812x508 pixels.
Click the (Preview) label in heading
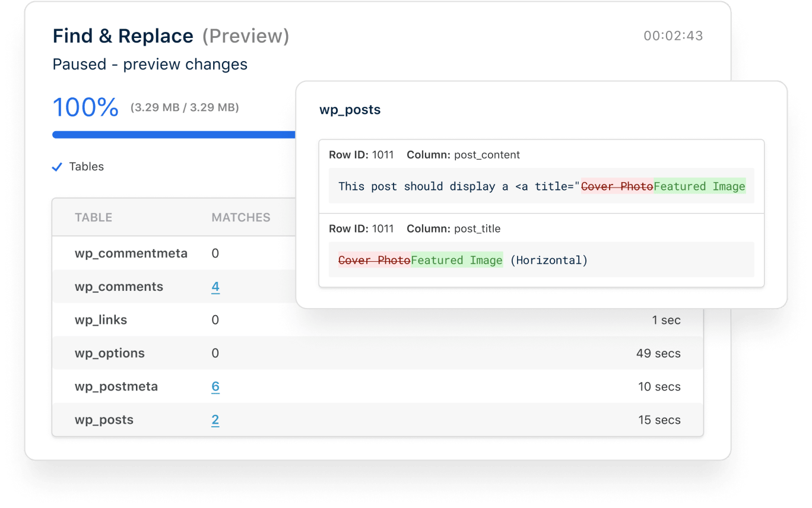click(246, 36)
